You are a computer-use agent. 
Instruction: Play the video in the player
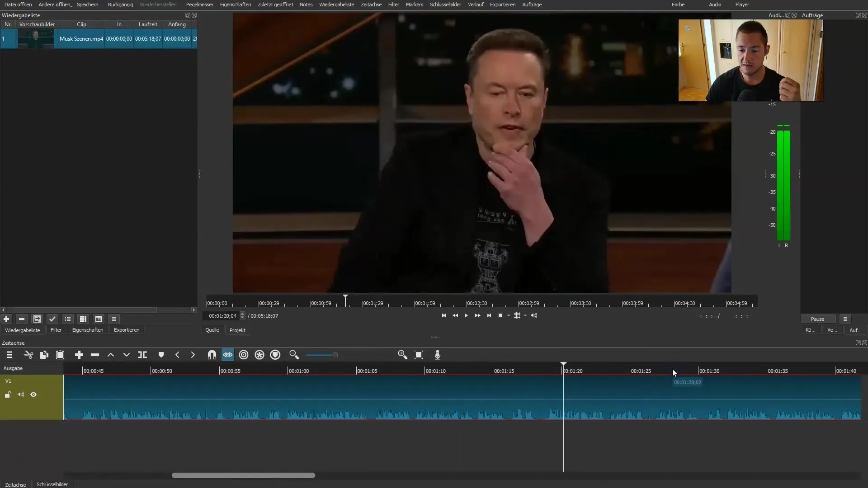point(467,316)
